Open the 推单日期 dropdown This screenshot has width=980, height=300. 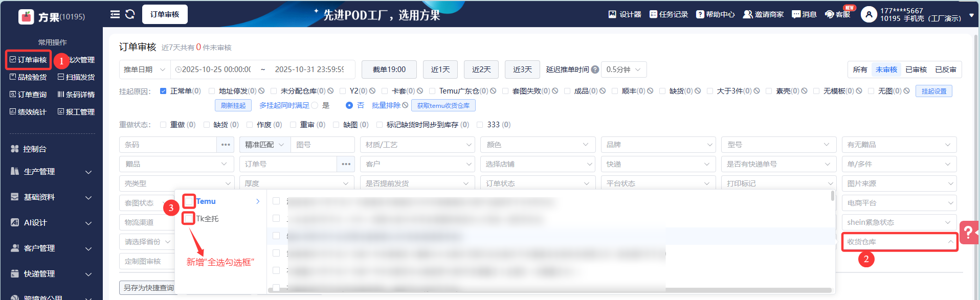[145, 70]
